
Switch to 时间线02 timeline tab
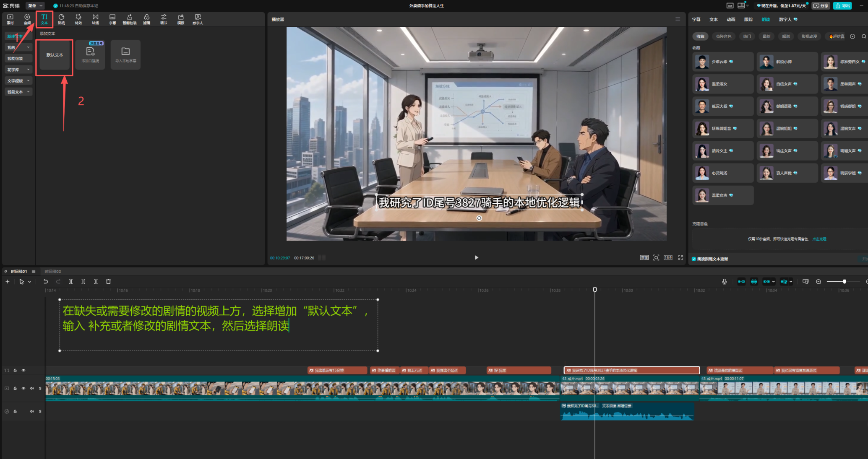click(53, 272)
